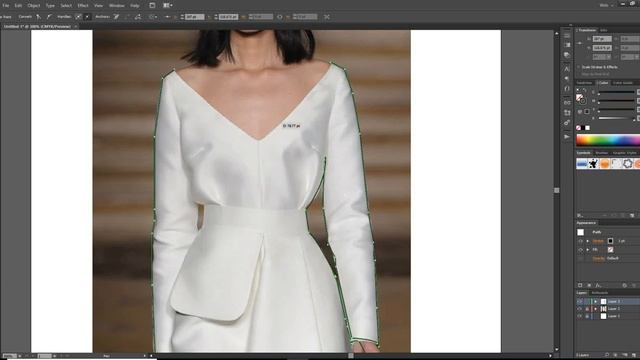This screenshot has height=360, width=640.
Task: Expand the top layer in Layers panel
Action: [x=596, y=301]
